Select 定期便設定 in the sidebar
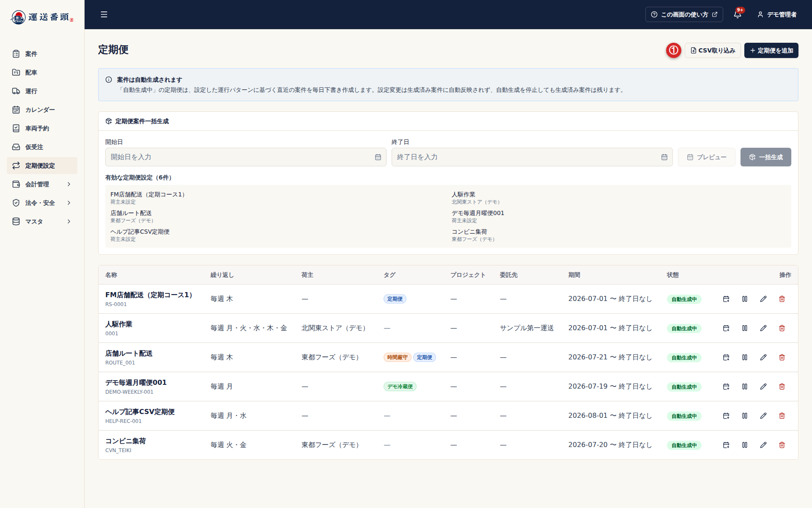This screenshot has height=508, width=812. [42, 166]
